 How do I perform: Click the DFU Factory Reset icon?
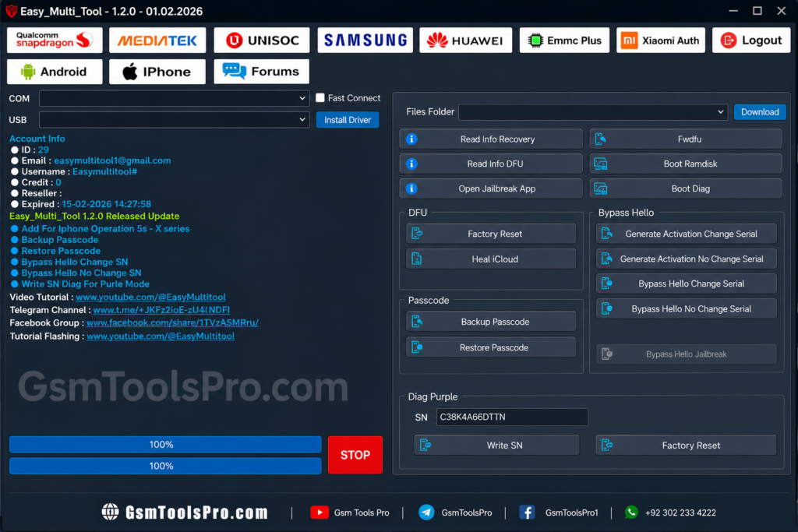tap(418, 234)
